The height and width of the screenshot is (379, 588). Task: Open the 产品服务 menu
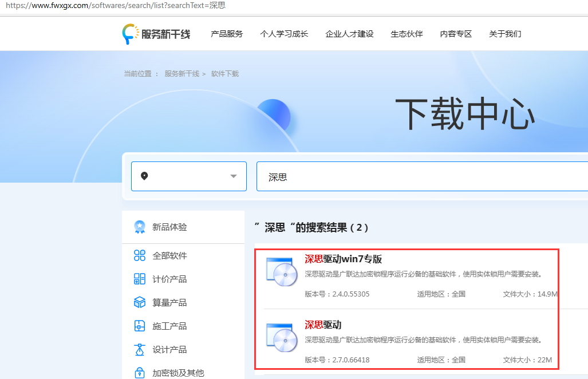coord(227,34)
